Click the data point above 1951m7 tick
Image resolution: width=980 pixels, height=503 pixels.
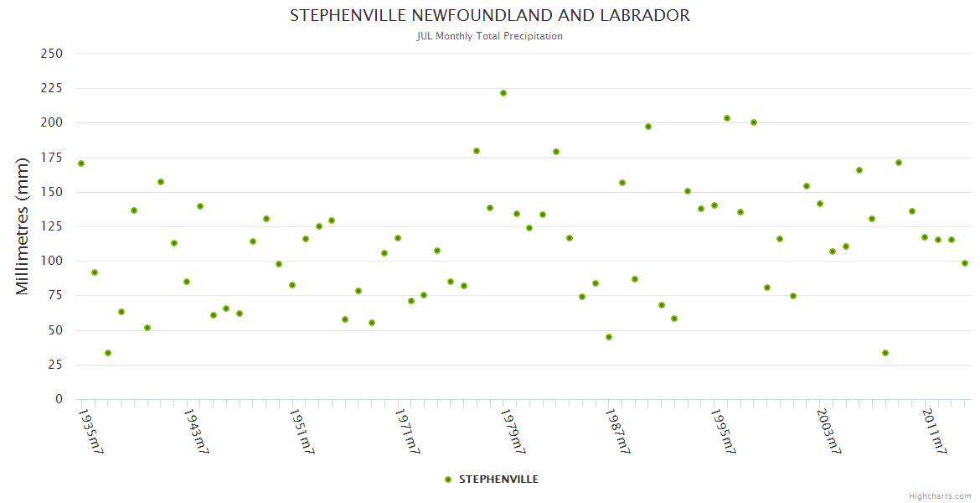[292, 285]
